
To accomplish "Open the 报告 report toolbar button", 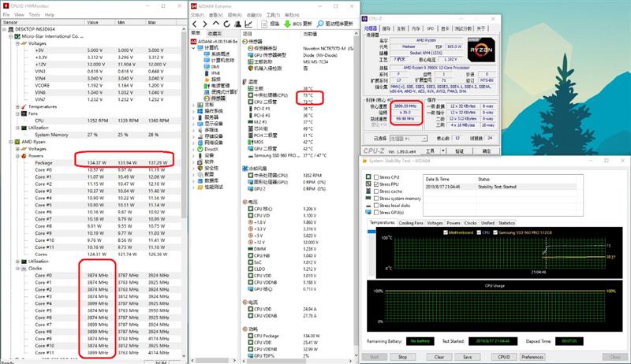I will click(271, 24).
